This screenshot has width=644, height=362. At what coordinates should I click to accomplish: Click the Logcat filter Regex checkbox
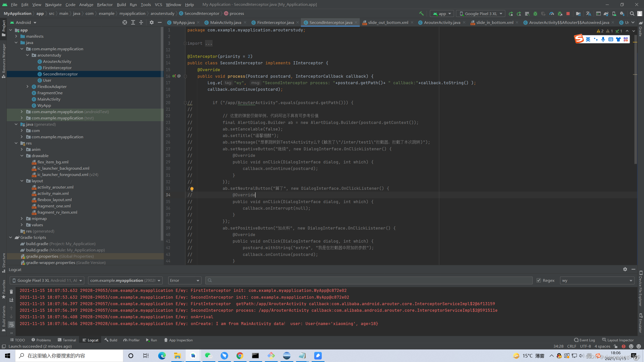pos(540,280)
